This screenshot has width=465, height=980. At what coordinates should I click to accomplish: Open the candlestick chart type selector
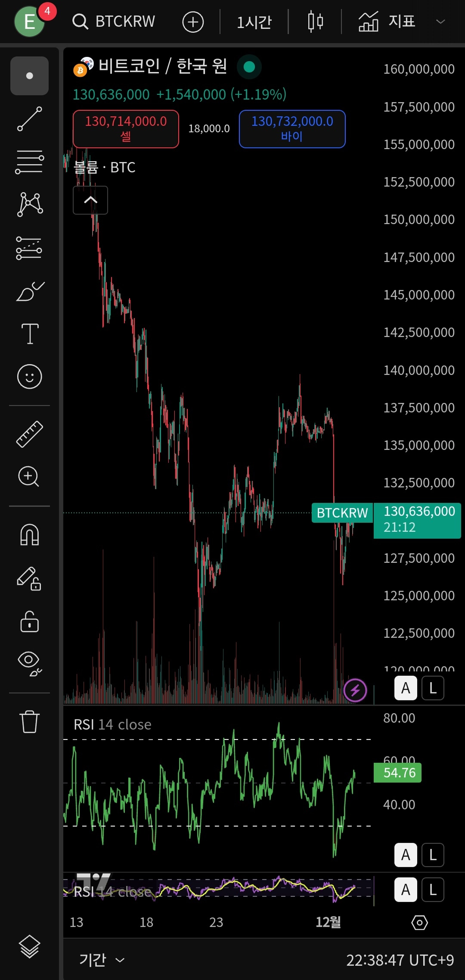315,22
